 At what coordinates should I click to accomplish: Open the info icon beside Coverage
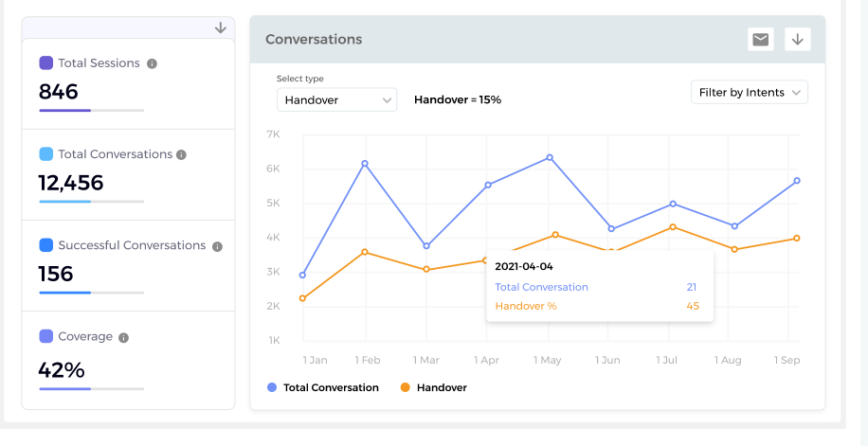click(x=123, y=337)
